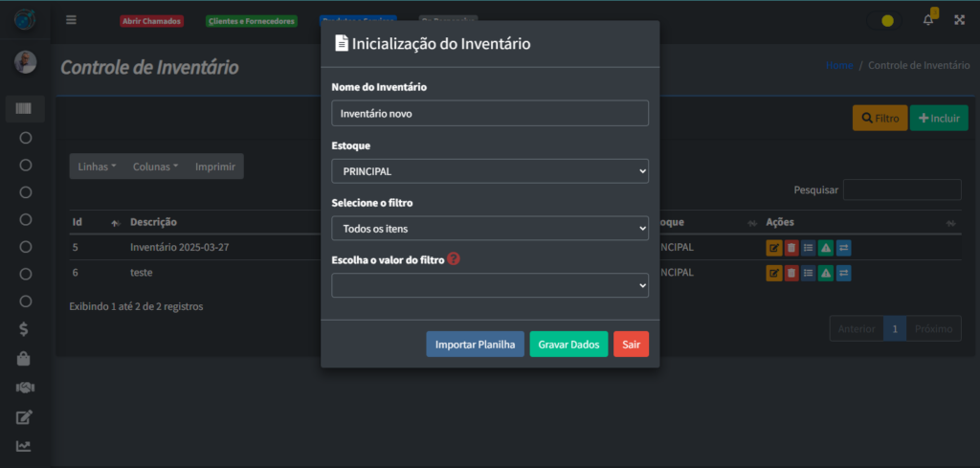Image resolution: width=980 pixels, height=468 pixels.
Task: Click delete trash icon for teste row
Action: [x=791, y=273]
